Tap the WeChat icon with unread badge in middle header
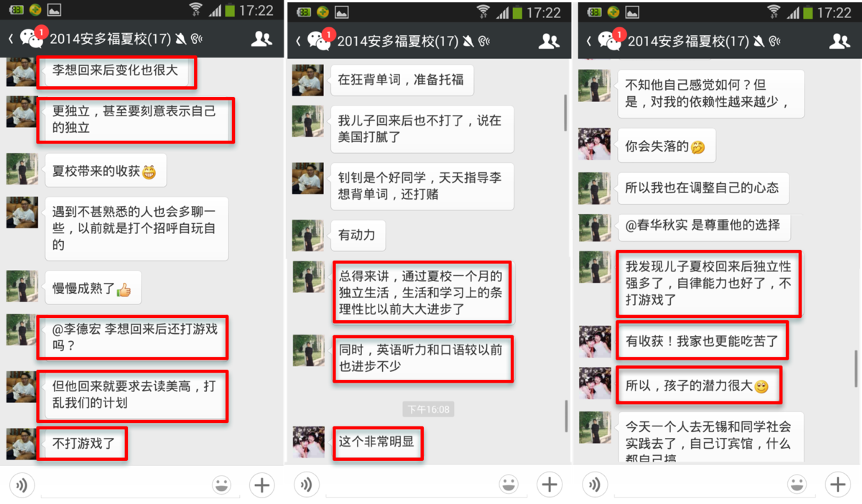 pyautogui.click(x=320, y=39)
